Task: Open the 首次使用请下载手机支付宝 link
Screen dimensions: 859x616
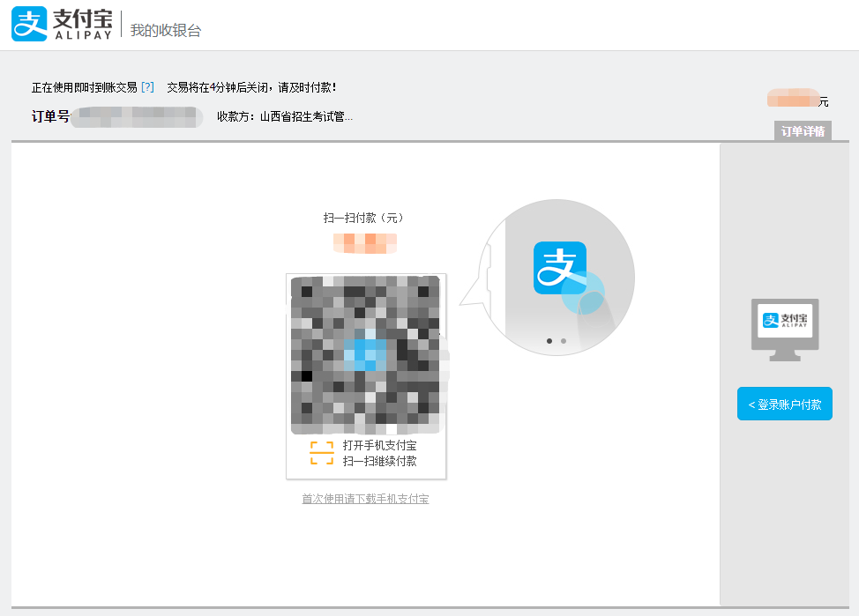Action: coord(365,498)
